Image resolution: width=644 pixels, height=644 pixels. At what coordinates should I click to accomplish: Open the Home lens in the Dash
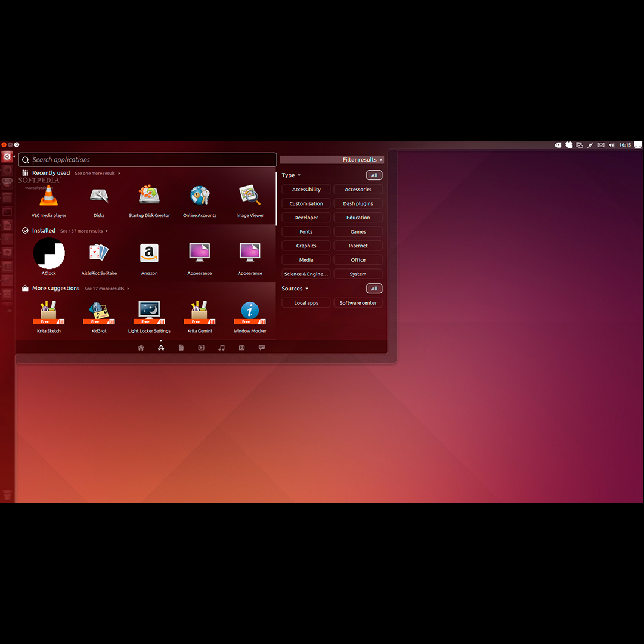pyautogui.click(x=141, y=347)
